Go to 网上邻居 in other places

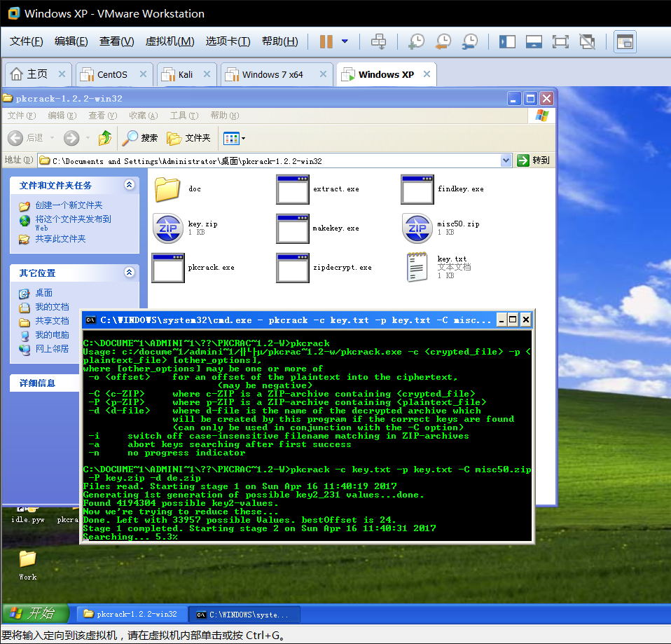pos(52,348)
